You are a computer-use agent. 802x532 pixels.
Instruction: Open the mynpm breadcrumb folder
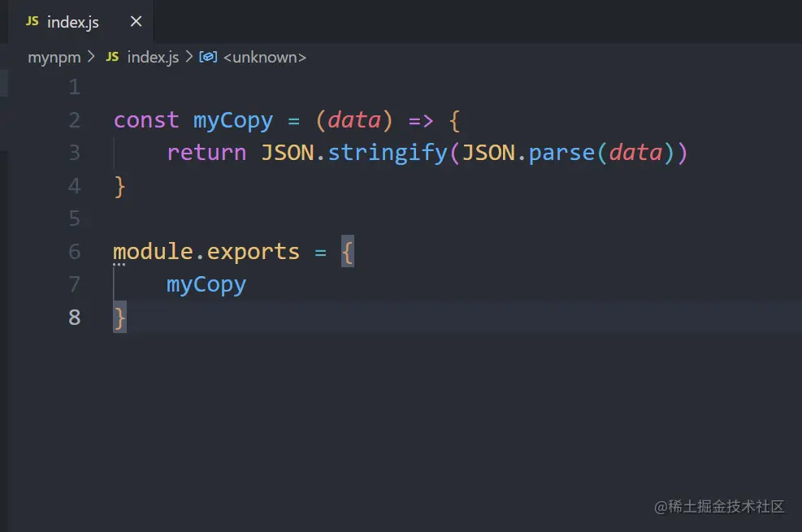pyautogui.click(x=54, y=57)
